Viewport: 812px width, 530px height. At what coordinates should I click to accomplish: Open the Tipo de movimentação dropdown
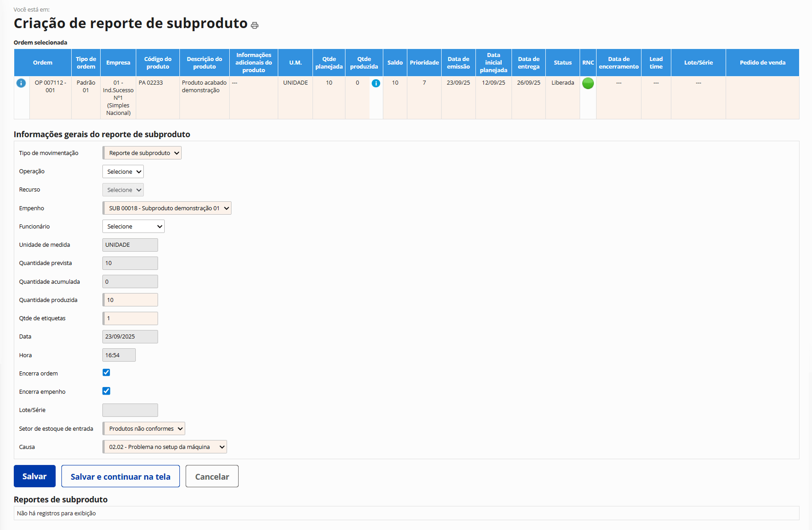(x=142, y=153)
